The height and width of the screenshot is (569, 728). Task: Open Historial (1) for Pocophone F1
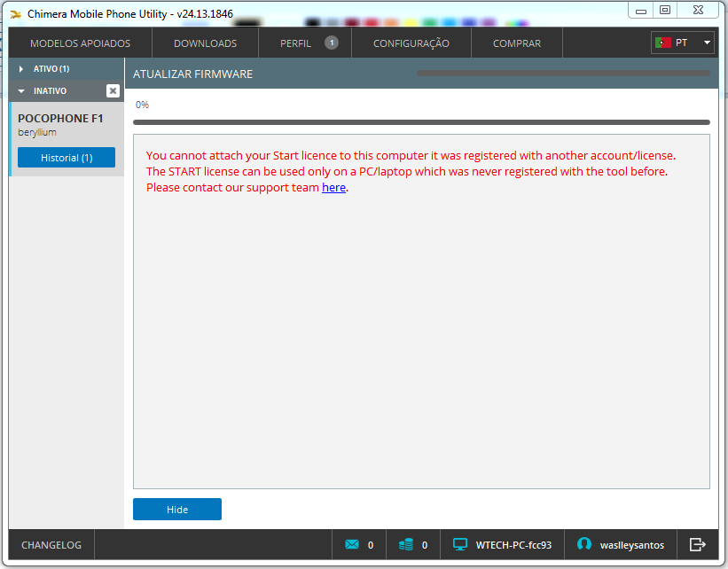(67, 158)
